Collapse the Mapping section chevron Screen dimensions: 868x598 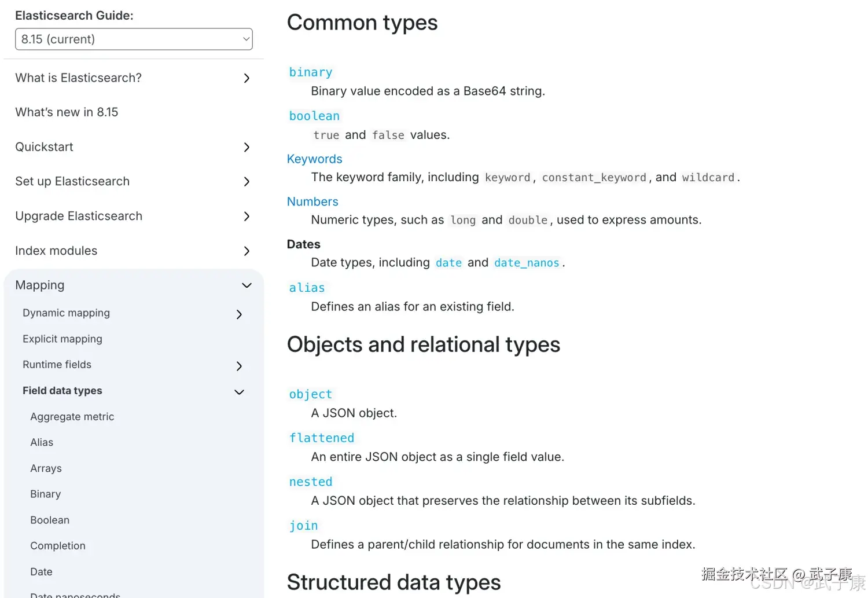[247, 285]
